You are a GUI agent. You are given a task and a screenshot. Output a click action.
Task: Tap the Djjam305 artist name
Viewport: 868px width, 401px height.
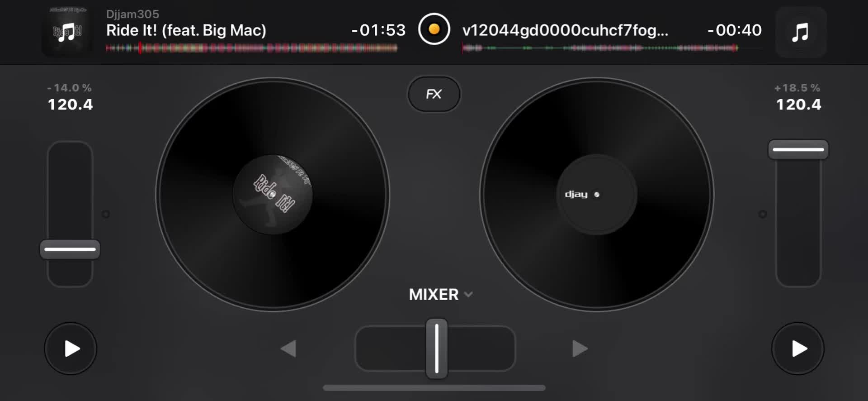[132, 14]
